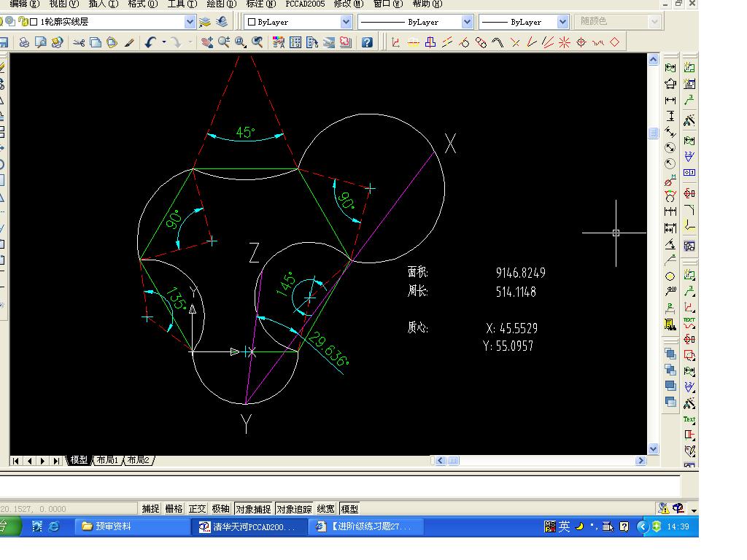
Task: Open the Tool Palettes icon
Action: coord(312,43)
